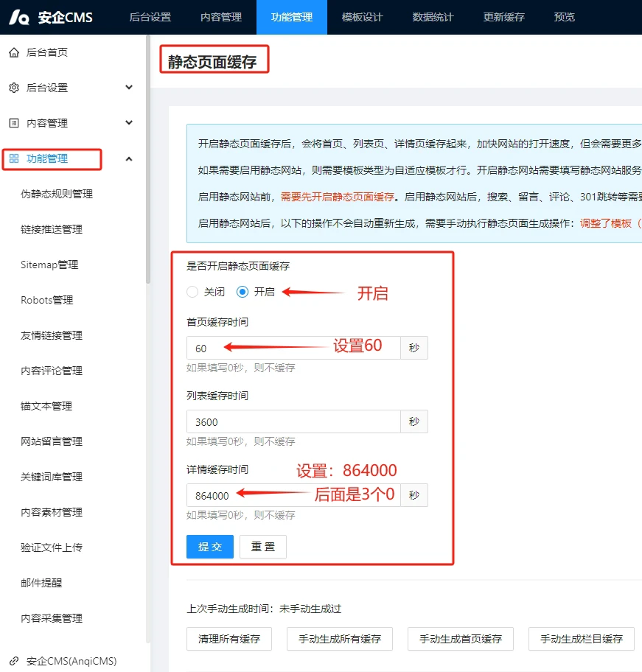Open the 数据统计 top menu

tap(433, 17)
